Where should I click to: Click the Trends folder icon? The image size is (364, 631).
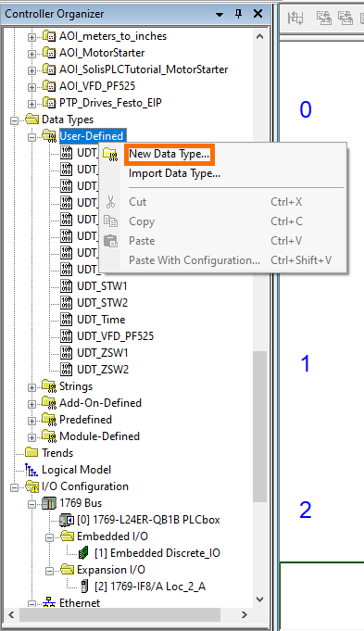tap(31, 453)
